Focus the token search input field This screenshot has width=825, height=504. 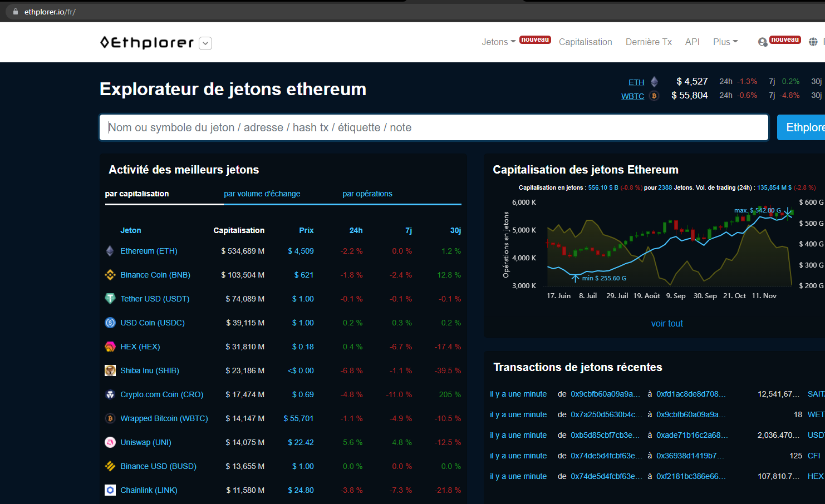434,127
